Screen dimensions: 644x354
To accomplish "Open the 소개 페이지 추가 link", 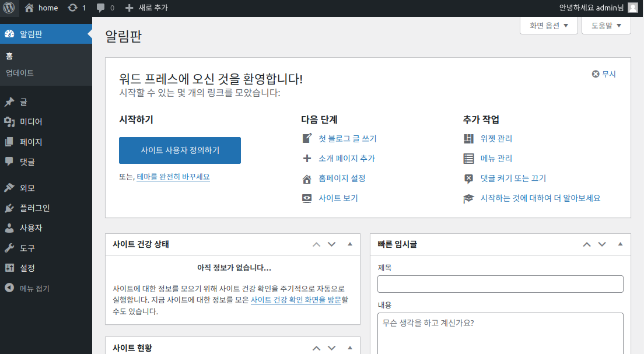I will [346, 159].
